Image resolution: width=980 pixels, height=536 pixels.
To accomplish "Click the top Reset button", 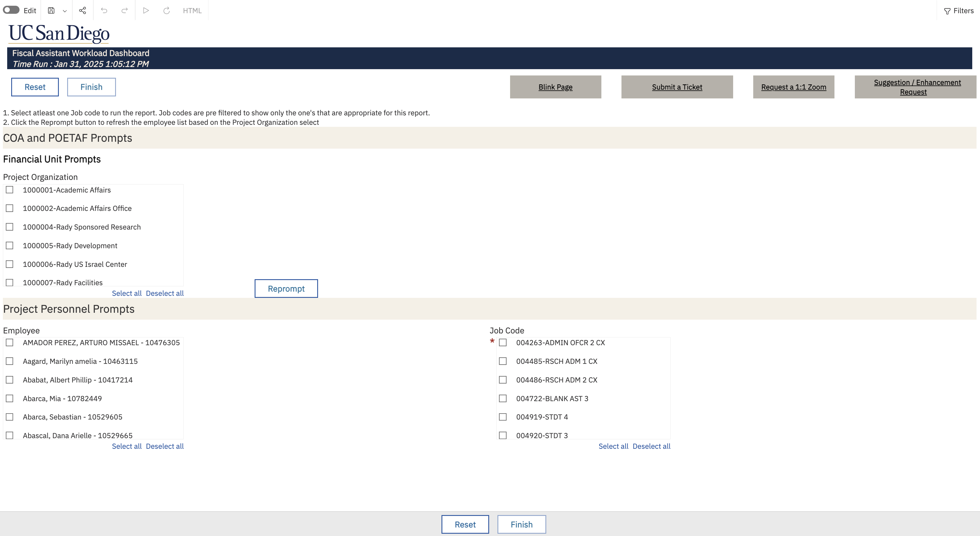I will tap(35, 87).
